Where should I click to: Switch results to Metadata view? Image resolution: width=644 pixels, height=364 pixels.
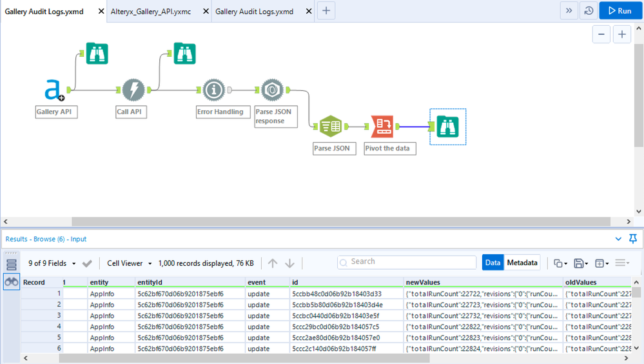[522, 263]
